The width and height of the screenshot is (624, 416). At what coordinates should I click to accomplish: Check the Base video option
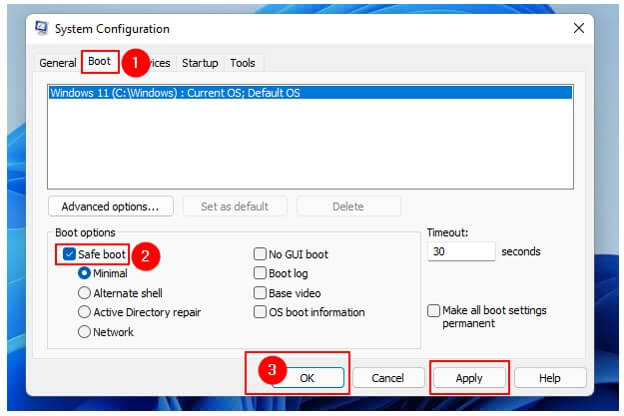pyautogui.click(x=260, y=293)
